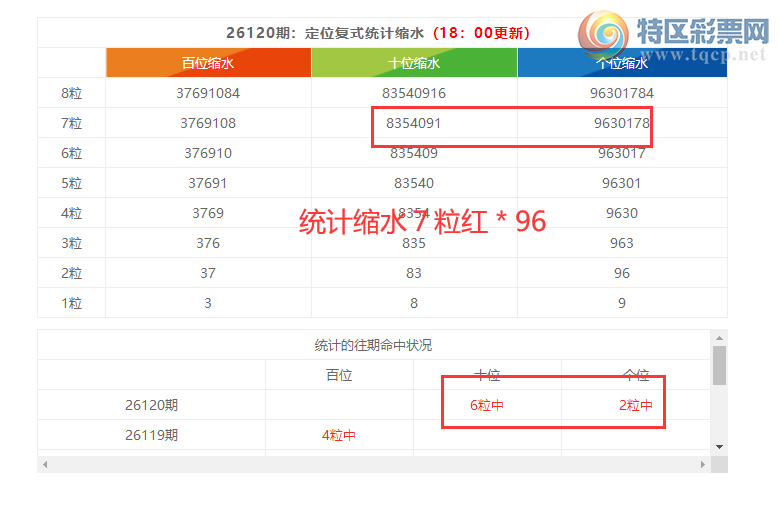Screen dimensions: 779x523
Task: Click the horizontal scrollbar right arrow
Action: (x=703, y=464)
